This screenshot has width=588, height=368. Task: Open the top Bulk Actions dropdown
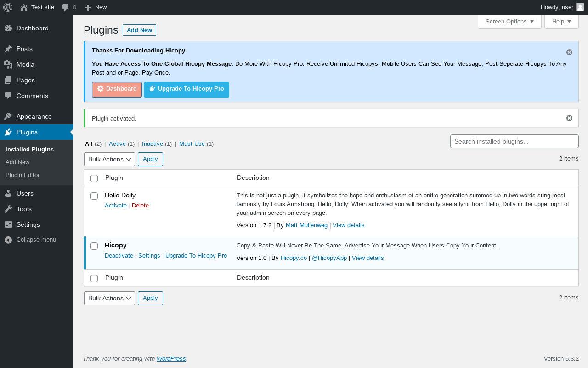tap(109, 159)
